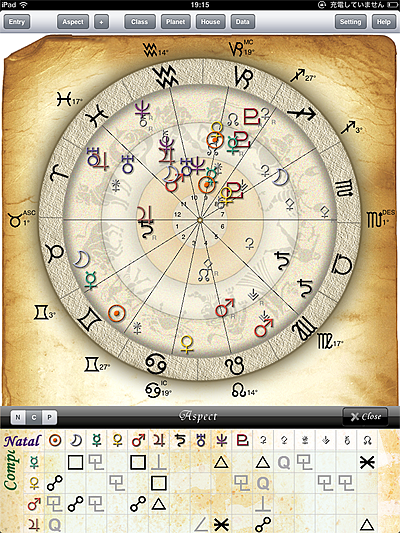Select opposition aspect in Venus row, Sun column
Screen dimensions: 400x533
tap(55, 483)
